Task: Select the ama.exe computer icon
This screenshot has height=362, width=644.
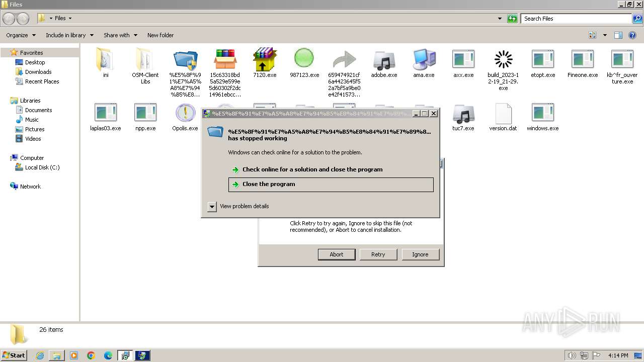Action: pyautogui.click(x=424, y=60)
